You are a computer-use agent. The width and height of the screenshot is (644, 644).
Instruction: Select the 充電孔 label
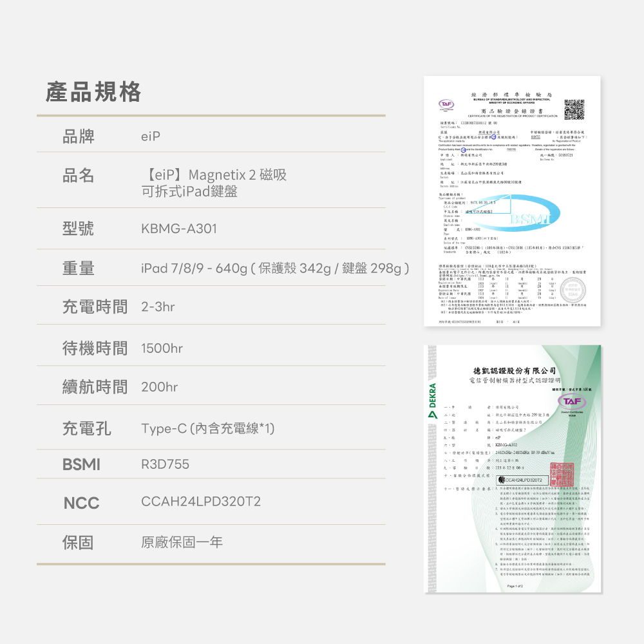[x=87, y=428]
